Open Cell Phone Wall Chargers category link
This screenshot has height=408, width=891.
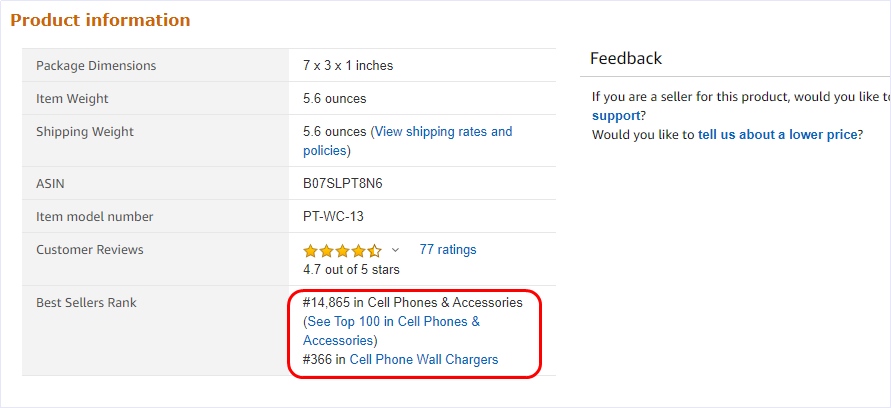click(423, 360)
